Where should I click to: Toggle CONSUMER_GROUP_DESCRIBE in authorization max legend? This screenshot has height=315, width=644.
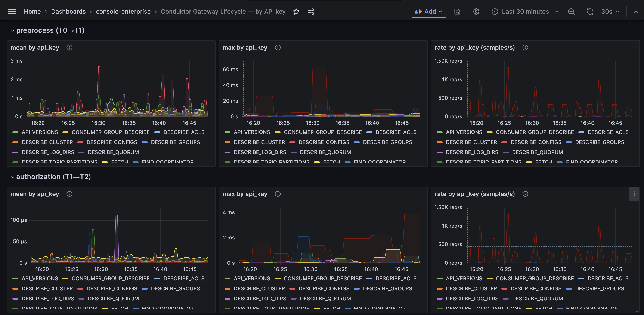pyautogui.click(x=322, y=278)
